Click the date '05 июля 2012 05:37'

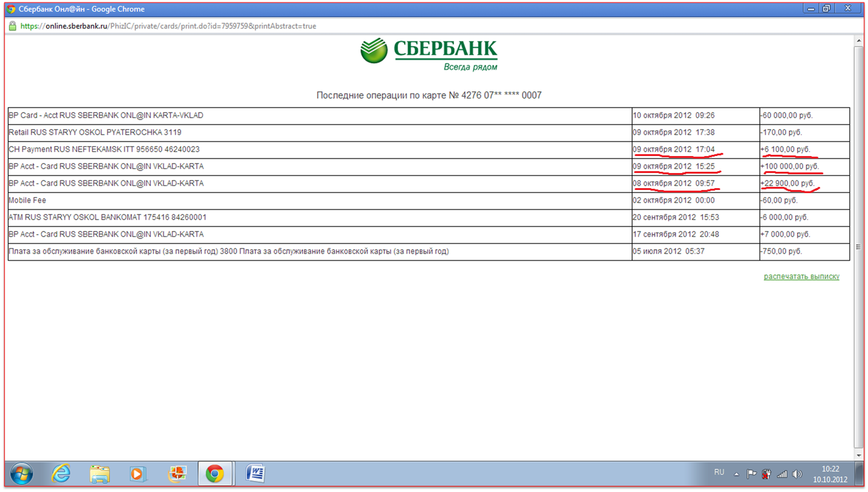[x=669, y=252]
